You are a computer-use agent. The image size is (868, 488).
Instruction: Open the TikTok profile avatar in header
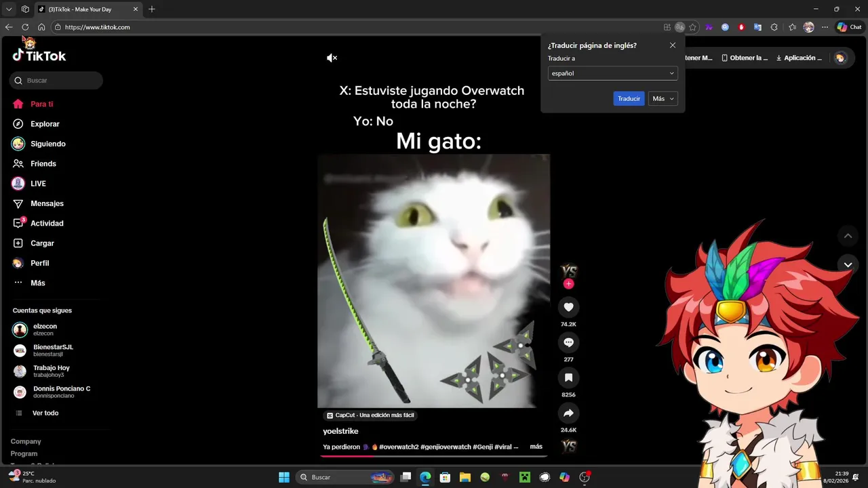point(840,58)
